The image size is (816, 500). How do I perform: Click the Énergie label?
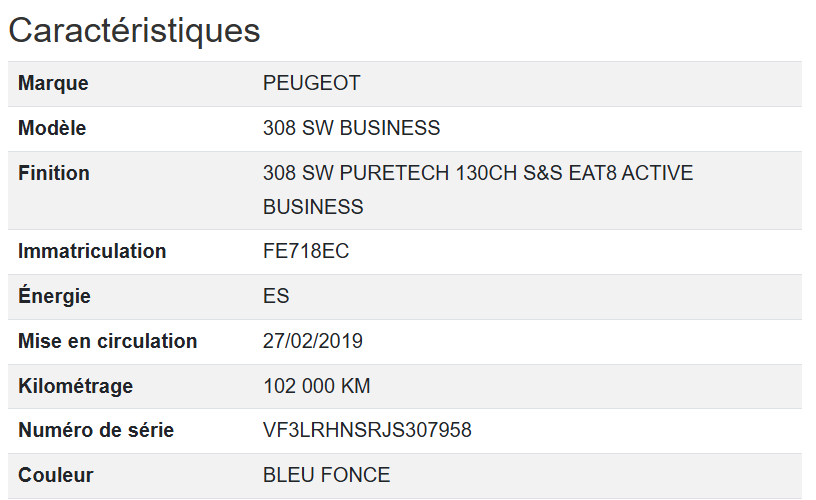tap(54, 296)
